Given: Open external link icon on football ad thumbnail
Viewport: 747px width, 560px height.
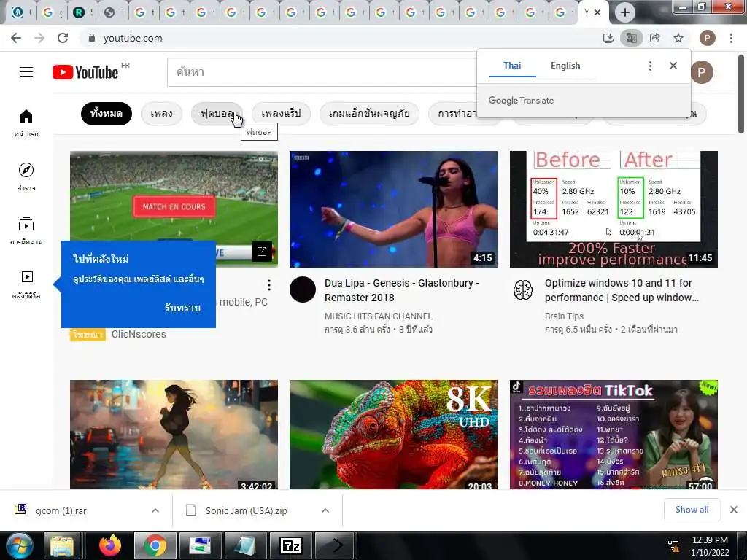Looking at the screenshot, I should tap(262, 252).
